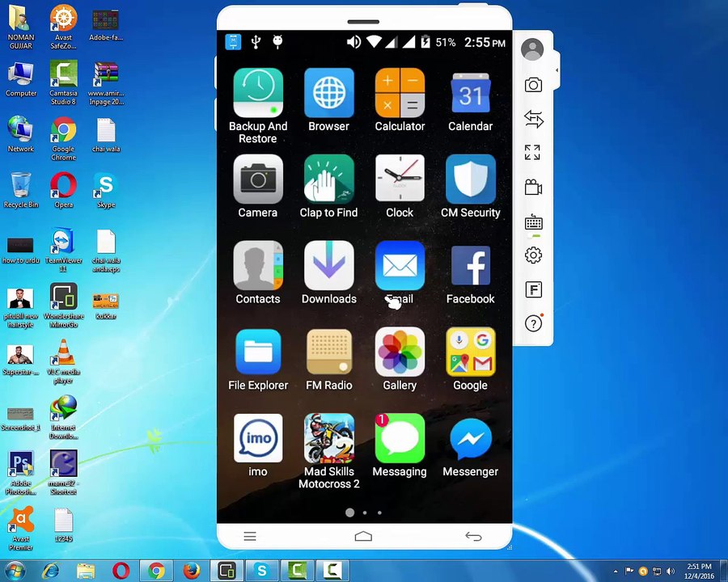Launch CM Security app
Image resolution: width=728 pixels, height=582 pixels.
coord(470,179)
